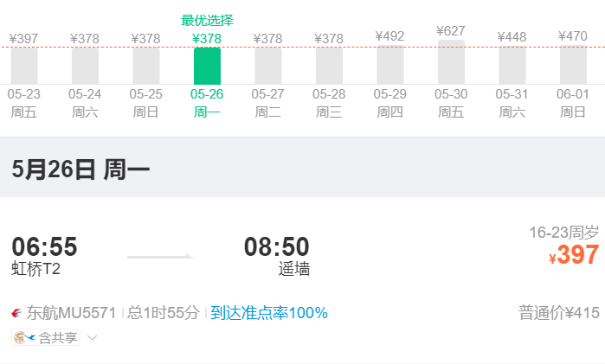Click the 普通价¥415 regular price text
The image size is (605, 364).
[559, 313]
